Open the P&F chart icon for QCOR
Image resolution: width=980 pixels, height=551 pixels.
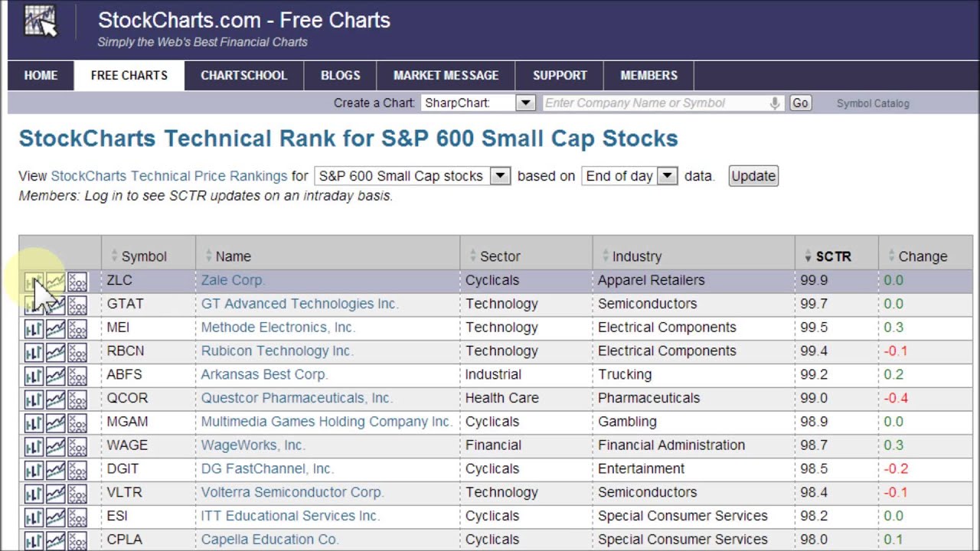[77, 400]
